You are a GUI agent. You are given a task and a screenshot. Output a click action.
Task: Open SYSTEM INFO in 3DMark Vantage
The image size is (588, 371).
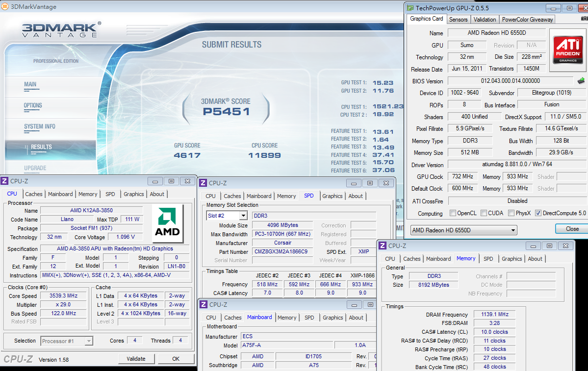coord(39,126)
